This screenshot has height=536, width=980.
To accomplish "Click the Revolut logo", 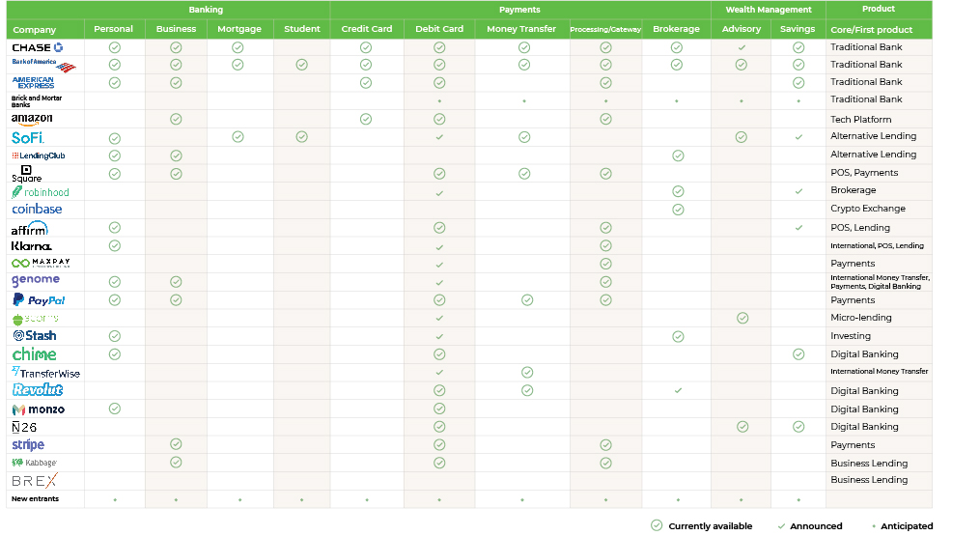I will tap(38, 390).
